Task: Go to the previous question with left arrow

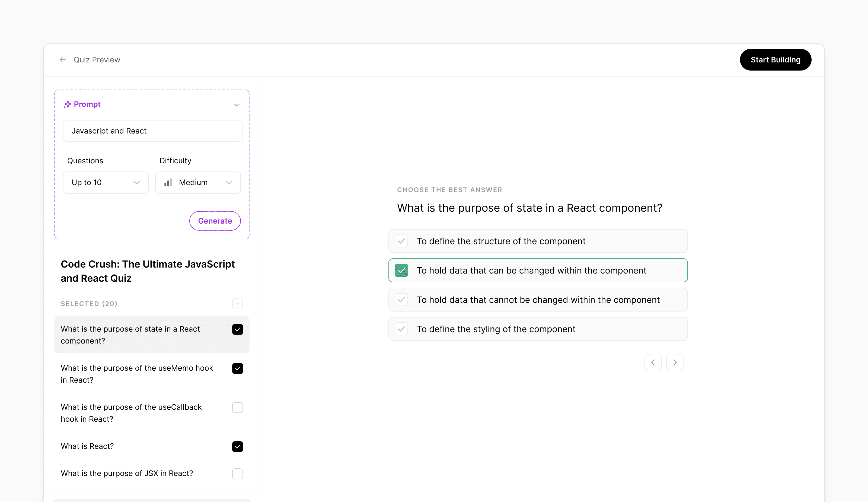Action: (x=653, y=363)
